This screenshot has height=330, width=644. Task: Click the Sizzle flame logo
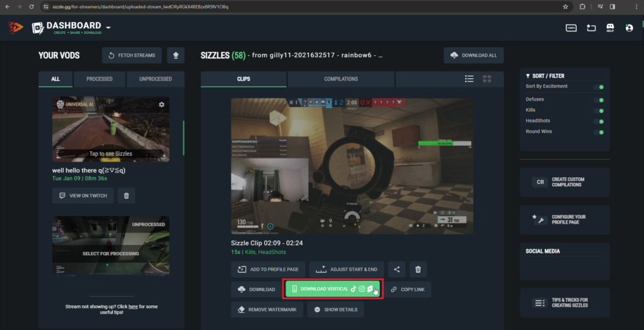16,28
